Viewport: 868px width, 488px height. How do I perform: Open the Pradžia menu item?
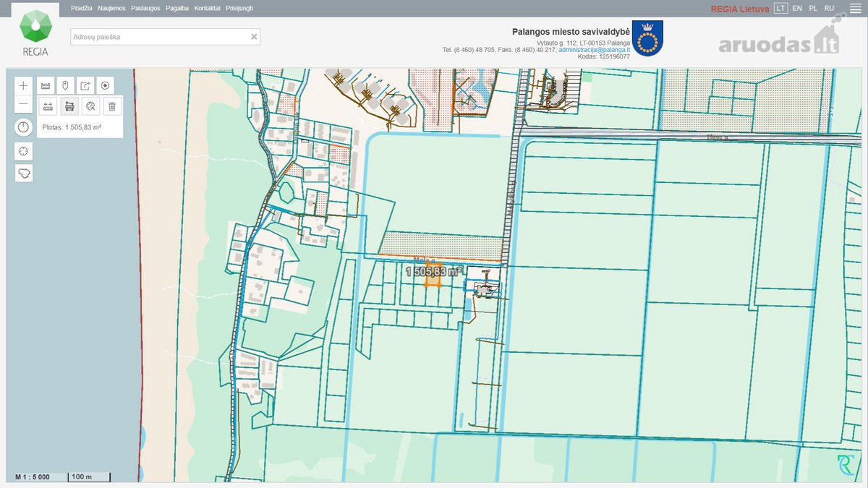[x=82, y=8]
